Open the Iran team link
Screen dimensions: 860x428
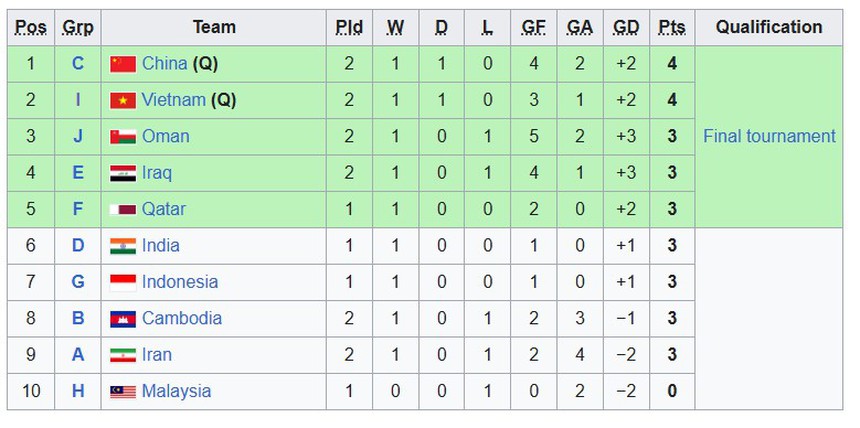pyautogui.click(x=157, y=354)
